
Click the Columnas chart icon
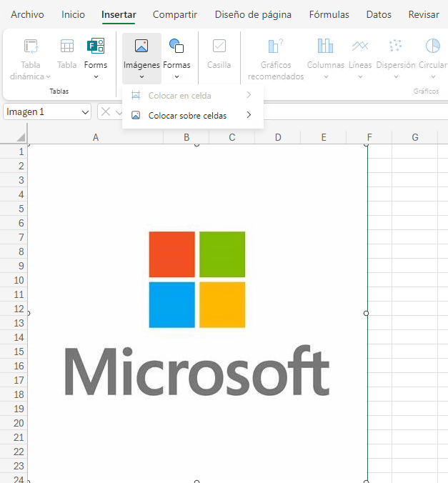[x=325, y=46]
